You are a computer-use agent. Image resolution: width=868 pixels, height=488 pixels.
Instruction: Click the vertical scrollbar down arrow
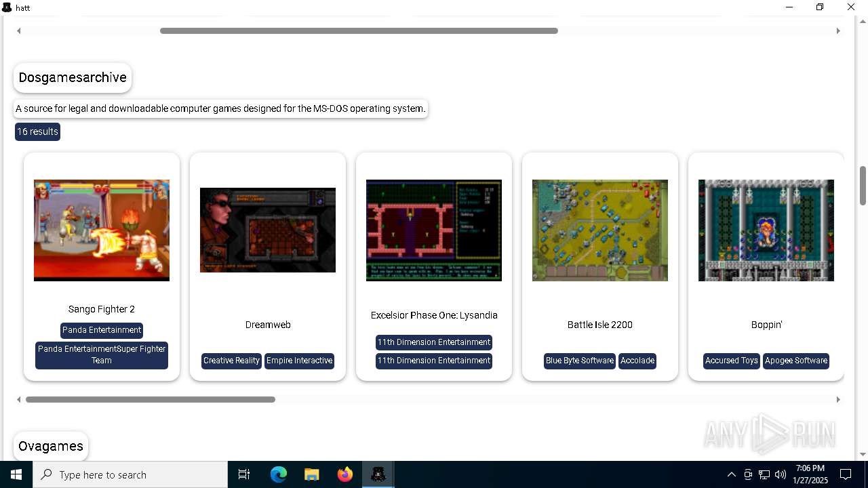pyautogui.click(x=863, y=454)
